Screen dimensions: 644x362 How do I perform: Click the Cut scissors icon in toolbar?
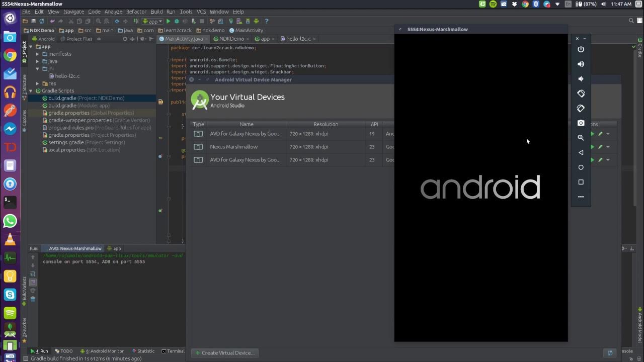71,21
